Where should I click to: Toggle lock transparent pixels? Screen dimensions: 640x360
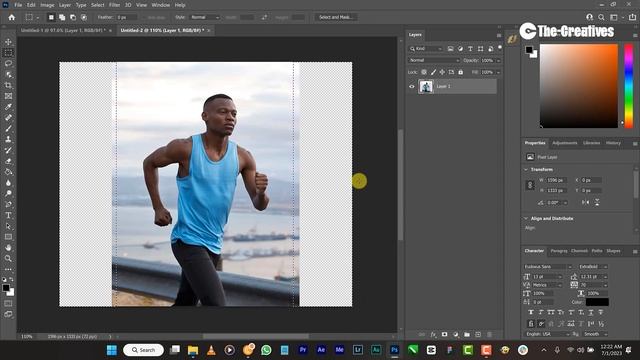424,72
